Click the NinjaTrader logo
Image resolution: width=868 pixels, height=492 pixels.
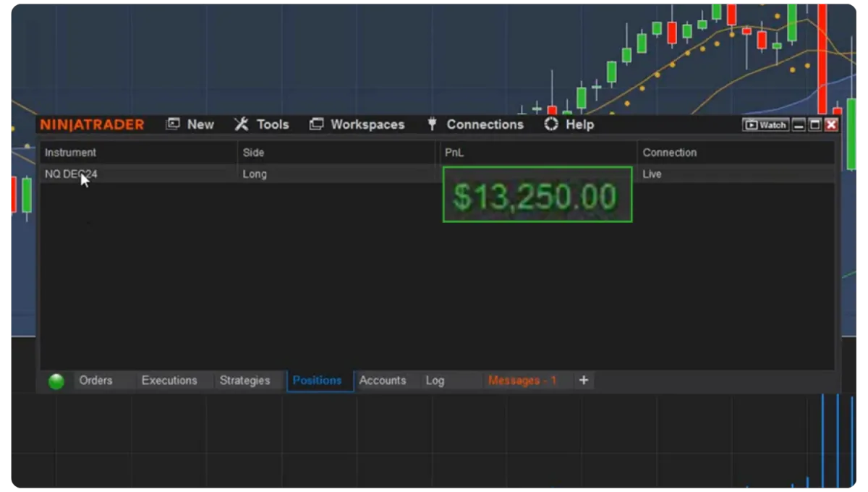[x=92, y=124]
